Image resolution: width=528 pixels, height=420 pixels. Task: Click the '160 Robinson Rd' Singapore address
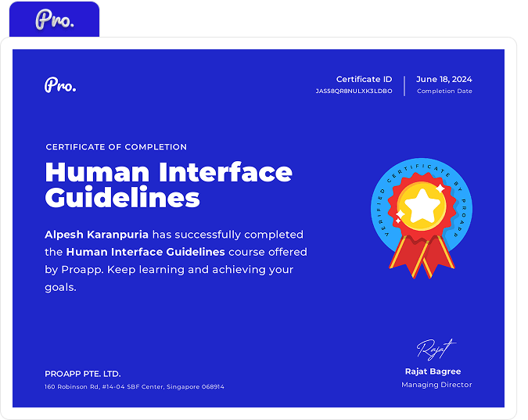coord(135,386)
